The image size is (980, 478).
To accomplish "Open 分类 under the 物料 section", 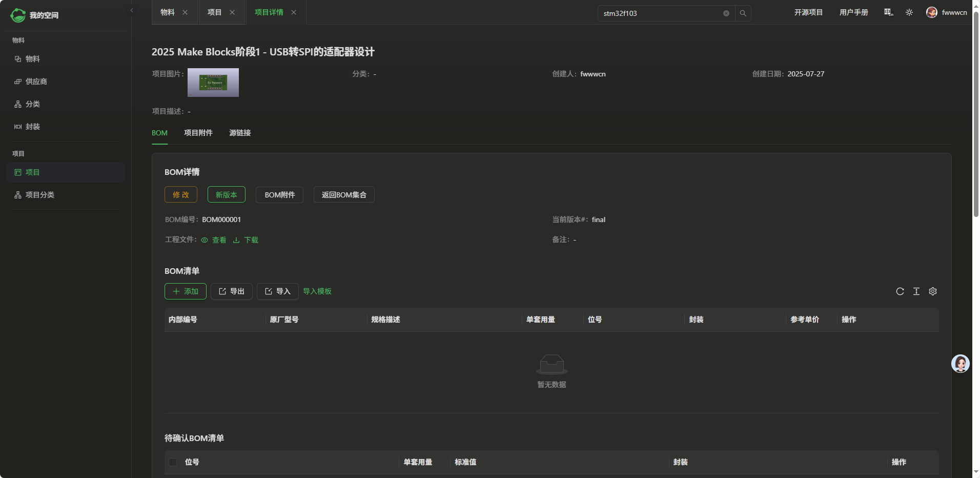I will click(x=66, y=104).
